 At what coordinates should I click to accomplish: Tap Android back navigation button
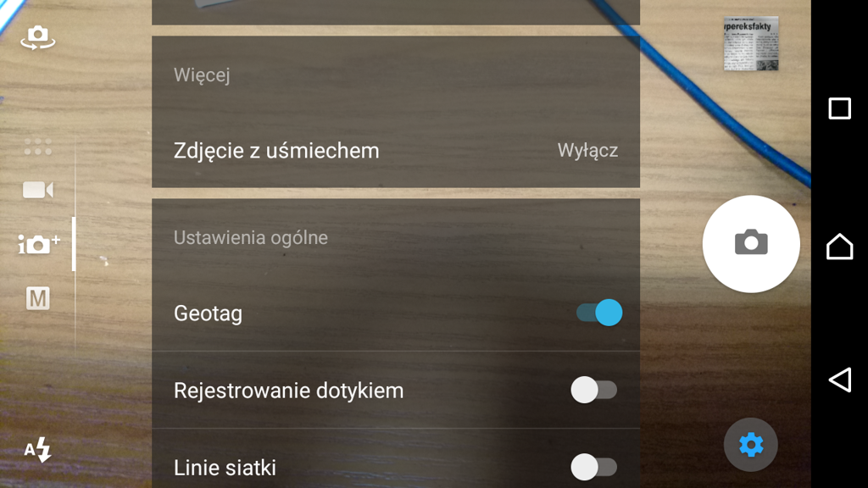[x=840, y=380]
